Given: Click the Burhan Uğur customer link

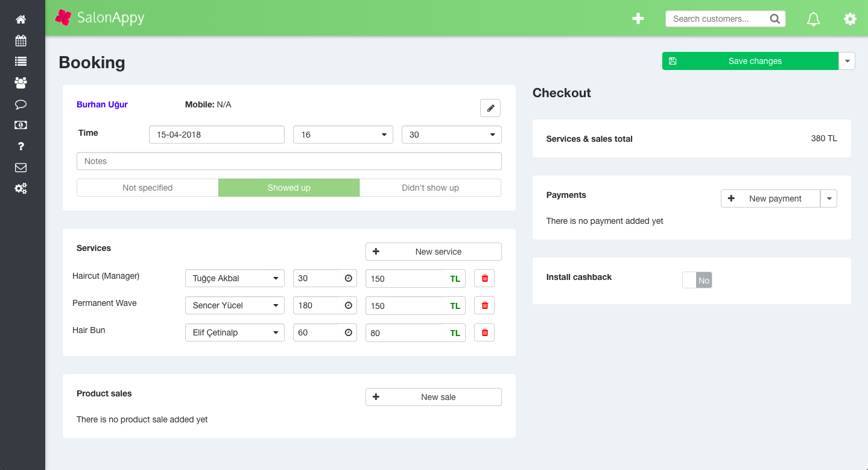Looking at the screenshot, I should 101,104.
